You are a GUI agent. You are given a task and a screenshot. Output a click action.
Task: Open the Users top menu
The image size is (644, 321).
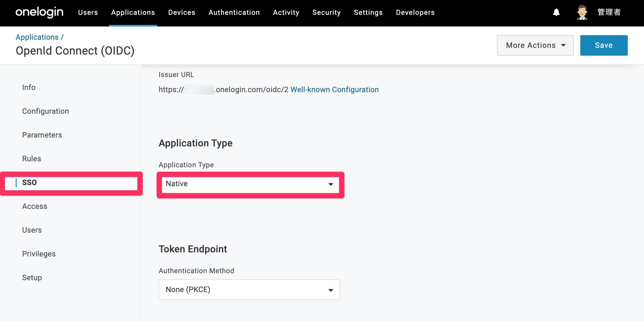(x=88, y=12)
